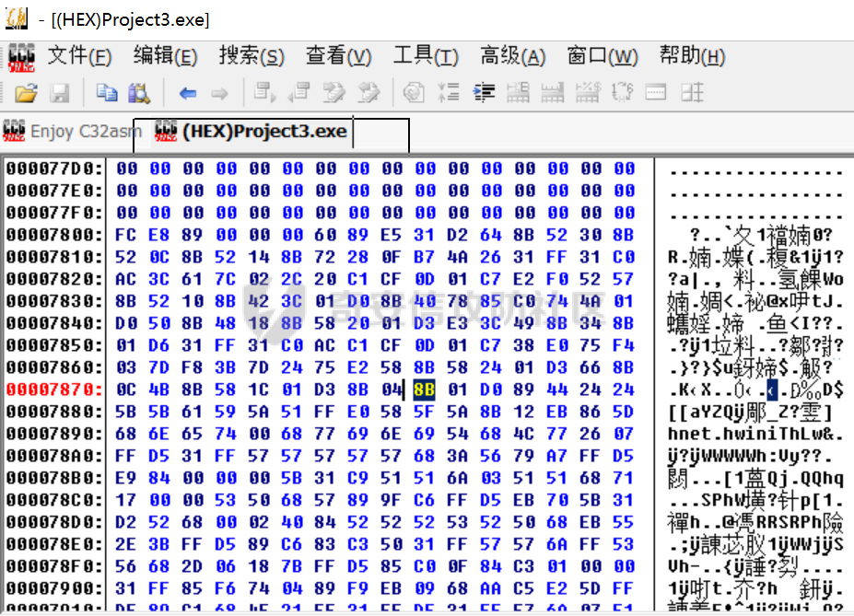The image size is (854, 616).
Task: Go back with the blue left arrow
Action: point(188,93)
